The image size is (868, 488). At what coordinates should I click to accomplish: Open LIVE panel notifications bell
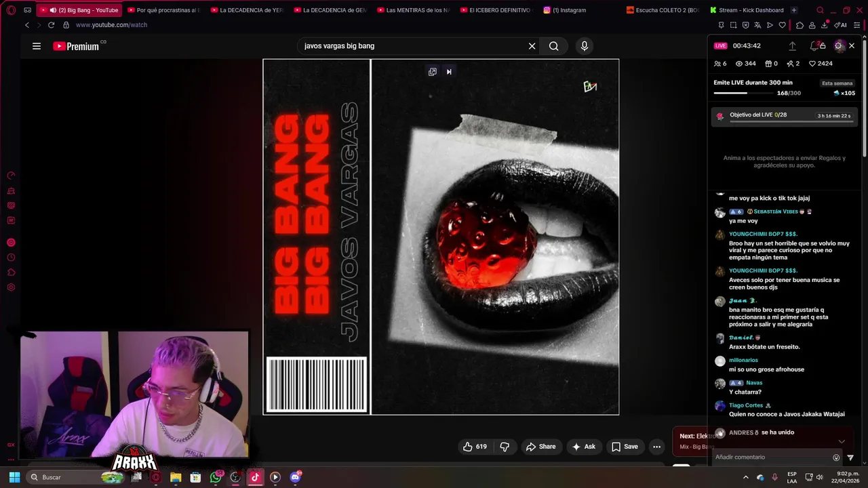(x=814, y=46)
